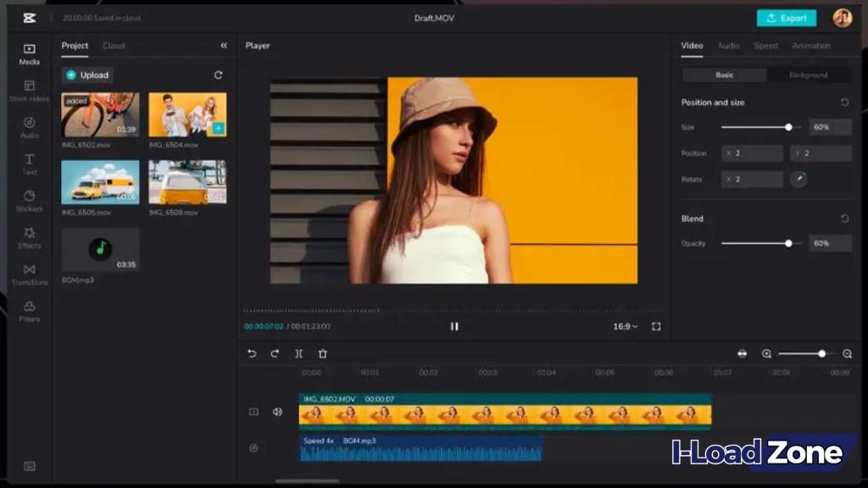Switch to the Background settings view
The width and height of the screenshot is (868, 488).
(x=810, y=75)
